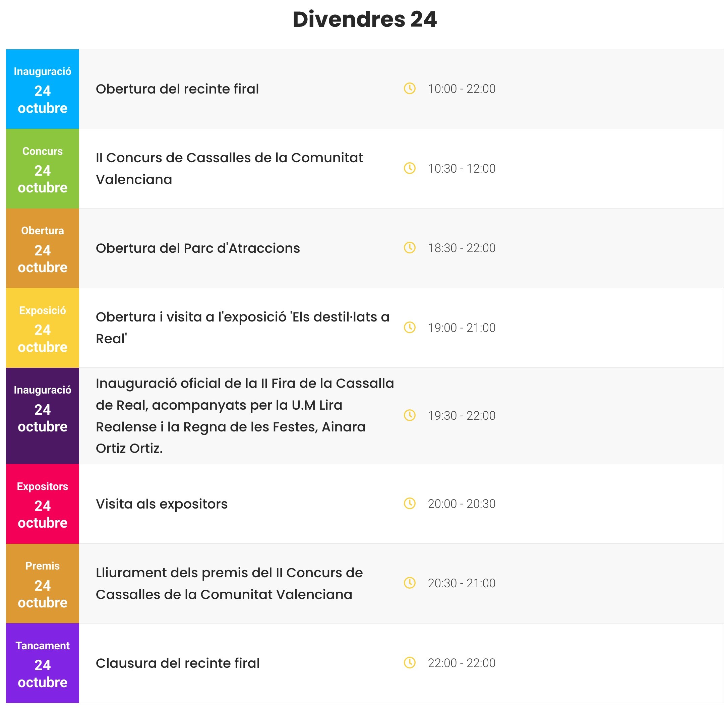Click the clock icon beside 10:00 - 22:00
The height and width of the screenshot is (708, 728).
[x=409, y=88]
